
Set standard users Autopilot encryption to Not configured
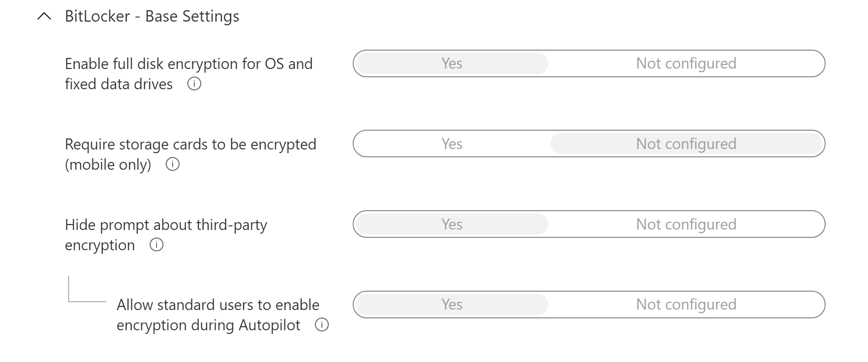click(686, 305)
